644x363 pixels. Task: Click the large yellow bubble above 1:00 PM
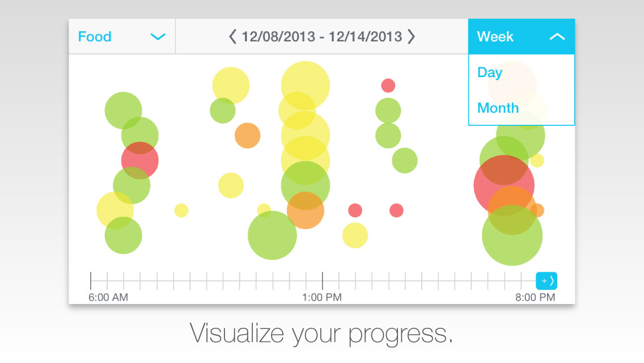click(x=305, y=86)
